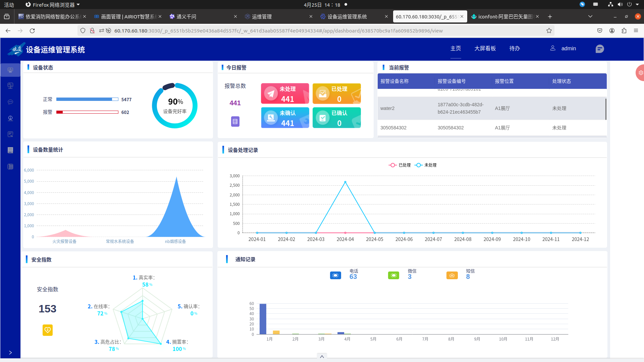644x362 pixels.
Task: Reload the current page
Action: point(32,31)
